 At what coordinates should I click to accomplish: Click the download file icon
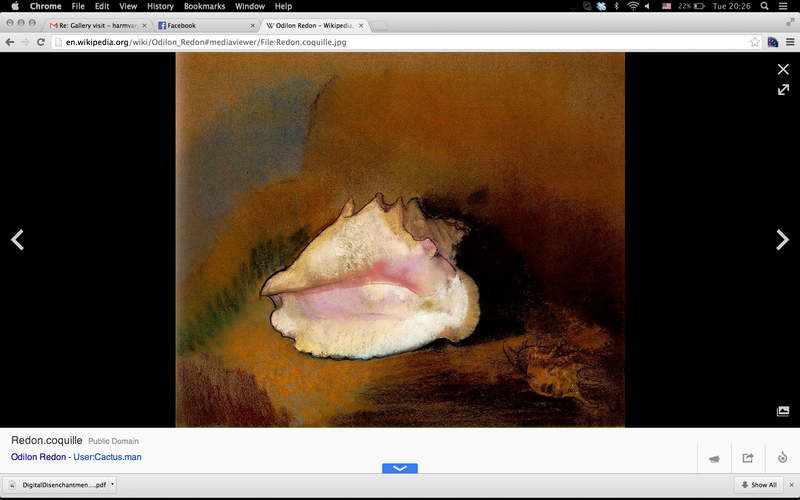pos(782,458)
